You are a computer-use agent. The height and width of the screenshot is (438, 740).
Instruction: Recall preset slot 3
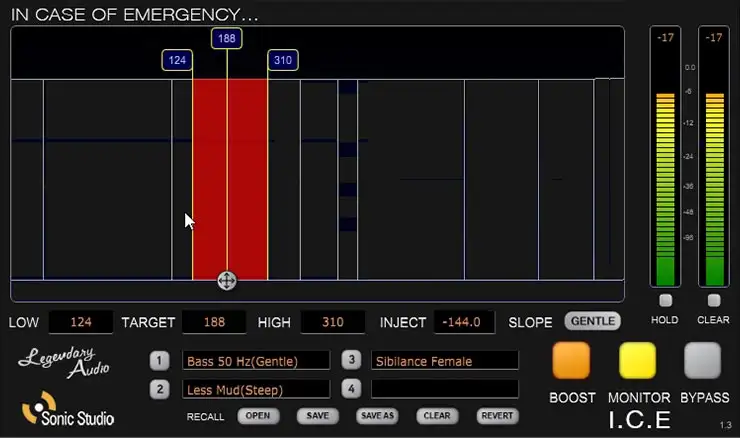click(351, 360)
